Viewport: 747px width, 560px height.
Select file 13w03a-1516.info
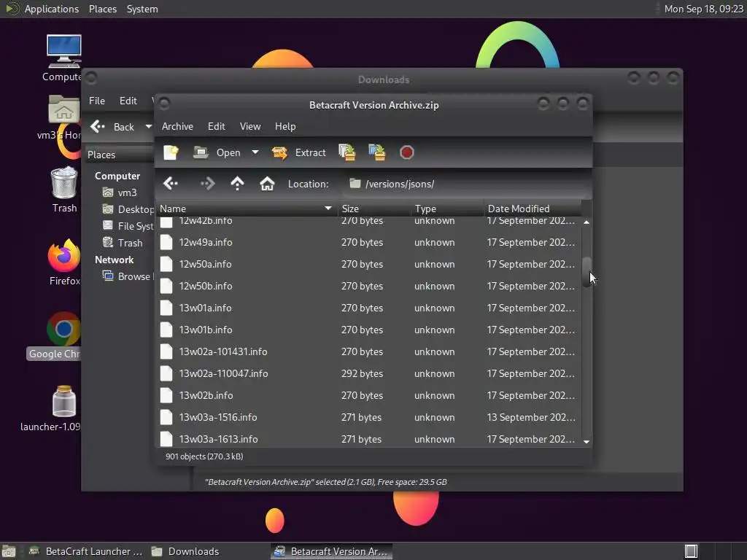pos(368,418)
